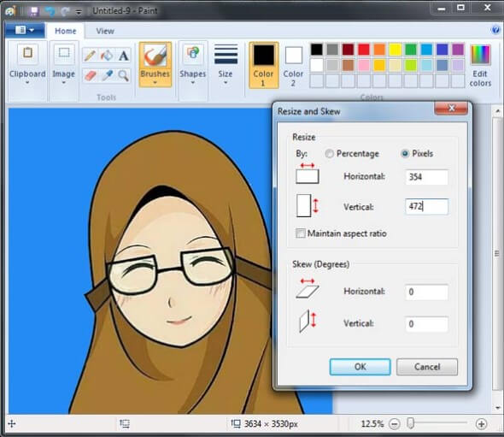Click zoom in plus button in status bar
The image size is (504, 437).
tap(481, 424)
